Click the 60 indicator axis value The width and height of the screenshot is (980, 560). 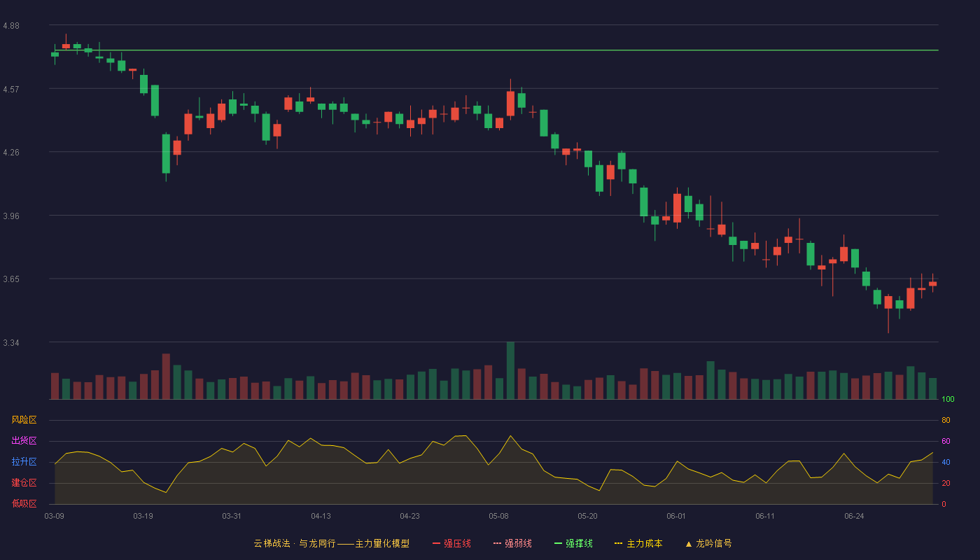(x=946, y=441)
